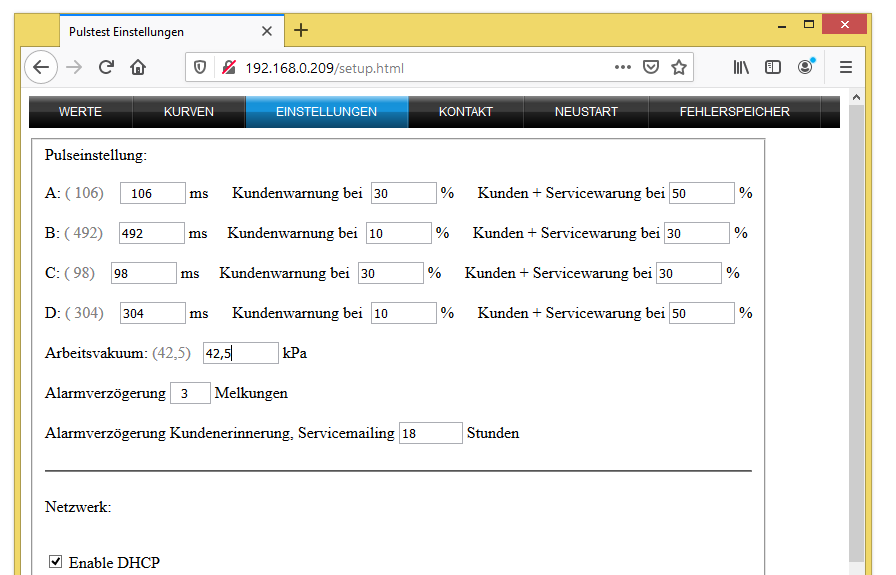
Task: Click the Arbeitsvakuum kPa input field
Action: (x=241, y=353)
